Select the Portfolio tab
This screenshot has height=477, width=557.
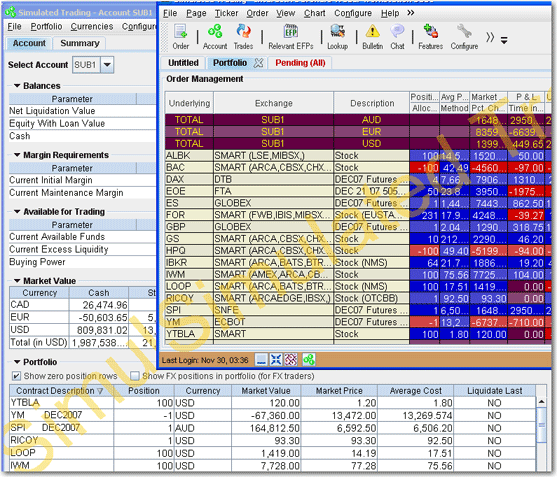[230, 63]
